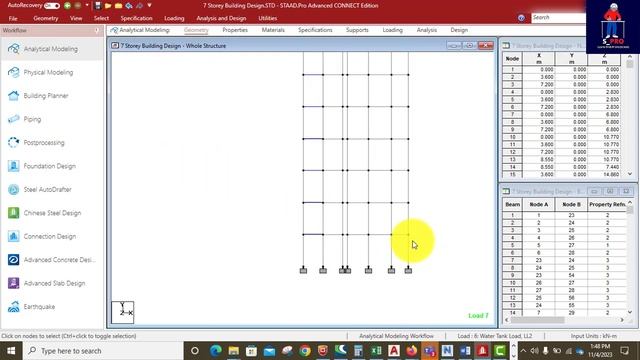Click the down arrow of beams table scrollbar
The width and height of the screenshot is (640, 360).
tap(630, 312)
